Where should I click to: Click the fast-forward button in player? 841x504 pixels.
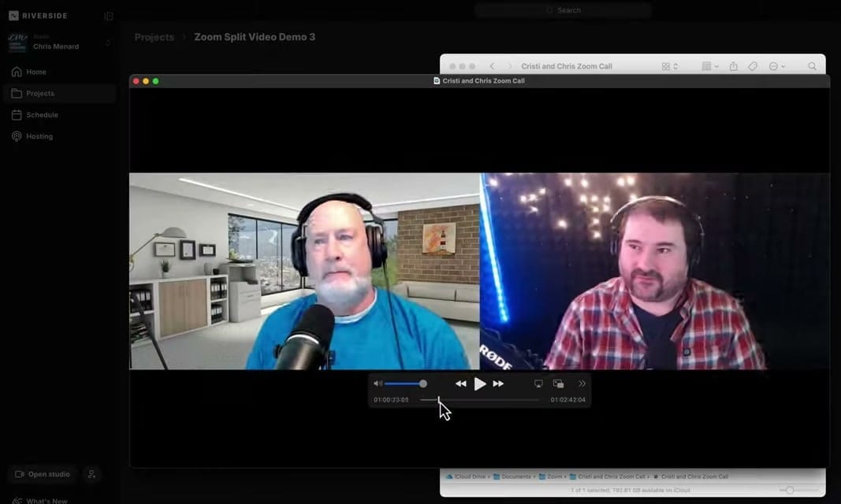tap(498, 384)
